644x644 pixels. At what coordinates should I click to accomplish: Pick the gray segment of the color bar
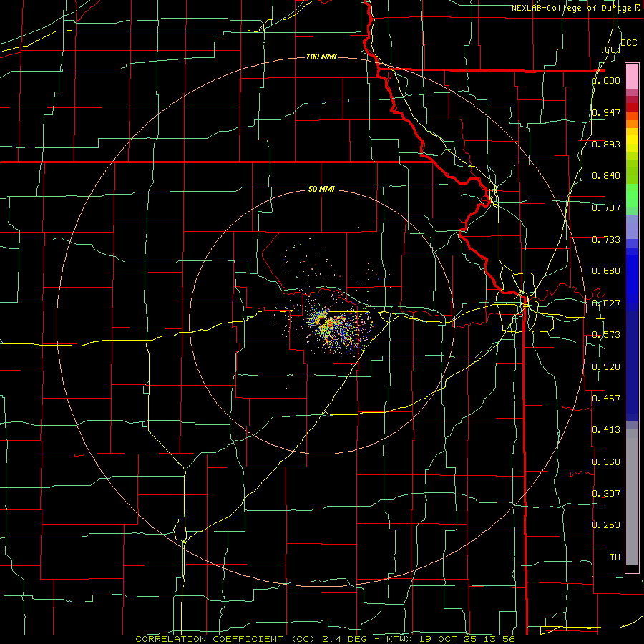(x=632, y=497)
